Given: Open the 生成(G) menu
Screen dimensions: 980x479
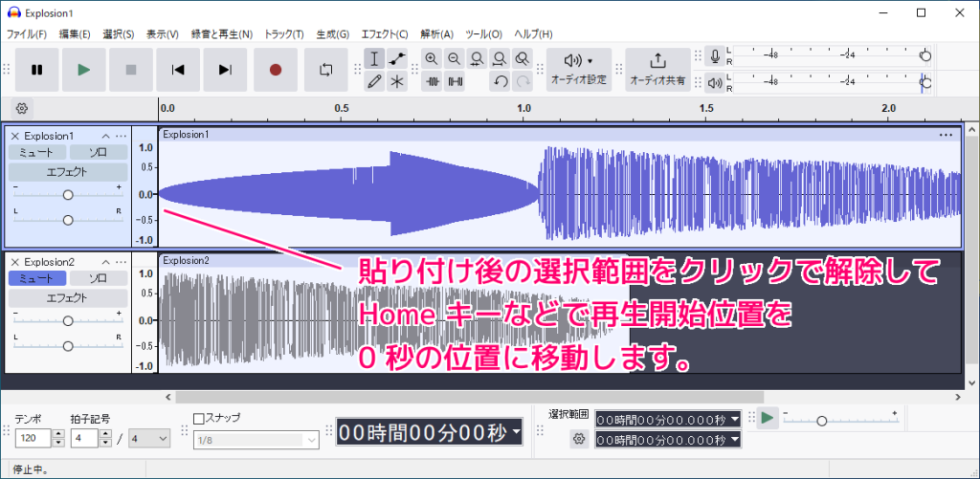Looking at the screenshot, I should point(332,34).
